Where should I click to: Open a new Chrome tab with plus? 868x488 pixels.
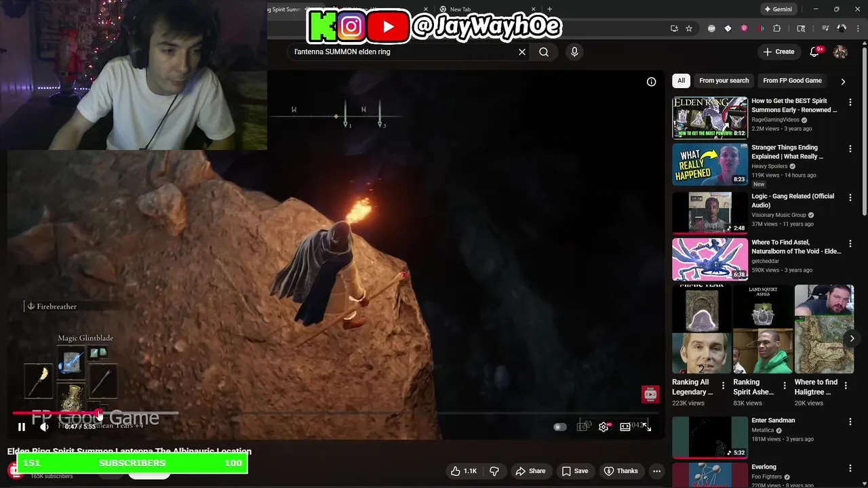point(550,9)
